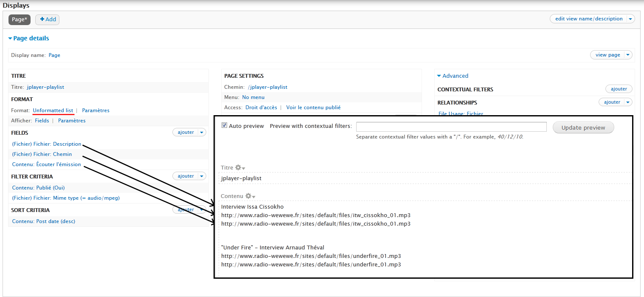644x297 pixels.
Task: Click inside the contextual filters preview input
Action: pyautogui.click(x=451, y=127)
